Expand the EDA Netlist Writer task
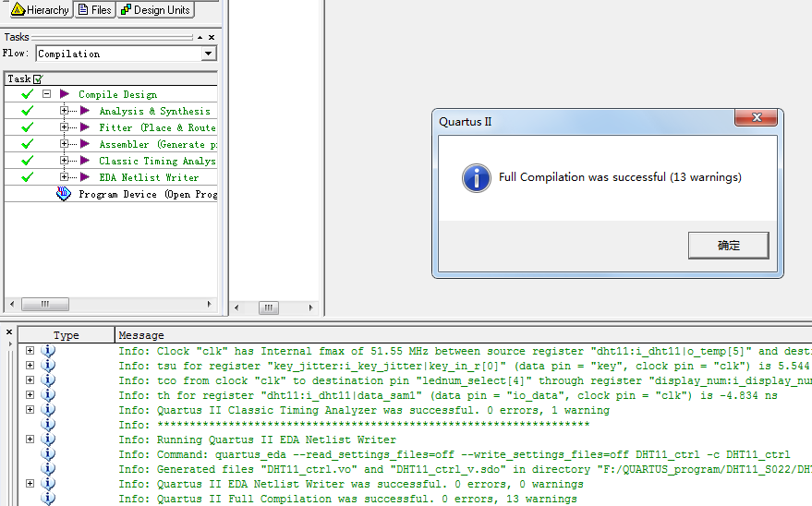The width and height of the screenshot is (812, 506). tap(64, 176)
